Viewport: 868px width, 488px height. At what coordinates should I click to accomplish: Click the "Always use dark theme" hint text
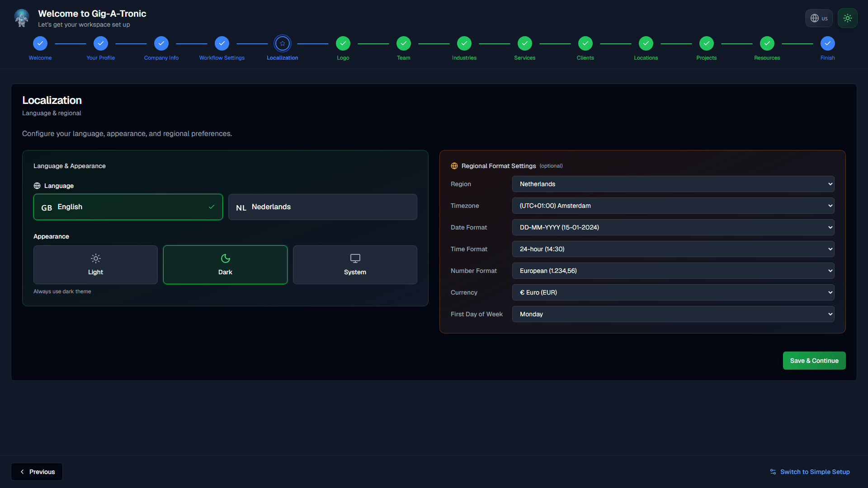pos(62,291)
